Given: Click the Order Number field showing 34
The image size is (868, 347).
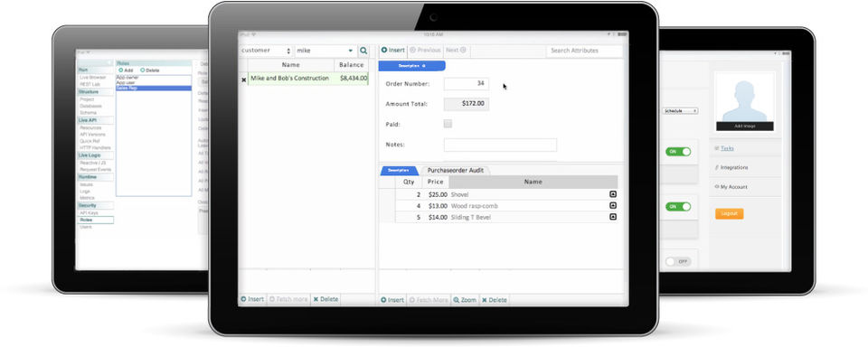Looking at the screenshot, I should (x=467, y=83).
